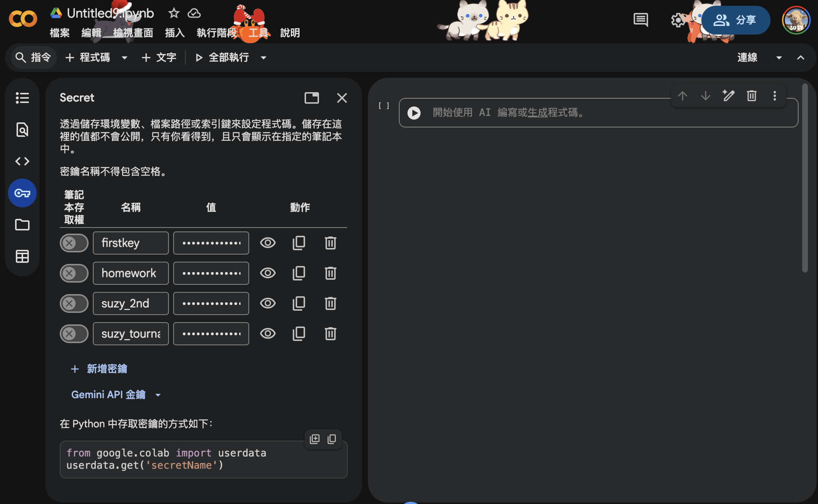This screenshot has height=504, width=818.
Task: Open the table of contents sidebar icon
Action: (22, 98)
